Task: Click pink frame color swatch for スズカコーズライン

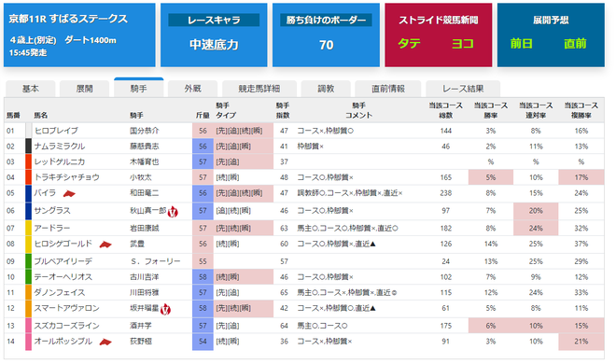Action: (x=28, y=326)
